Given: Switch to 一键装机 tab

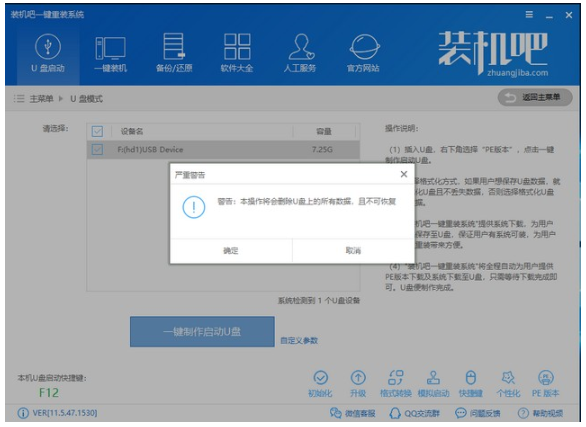Looking at the screenshot, I should tap(110, 53).
